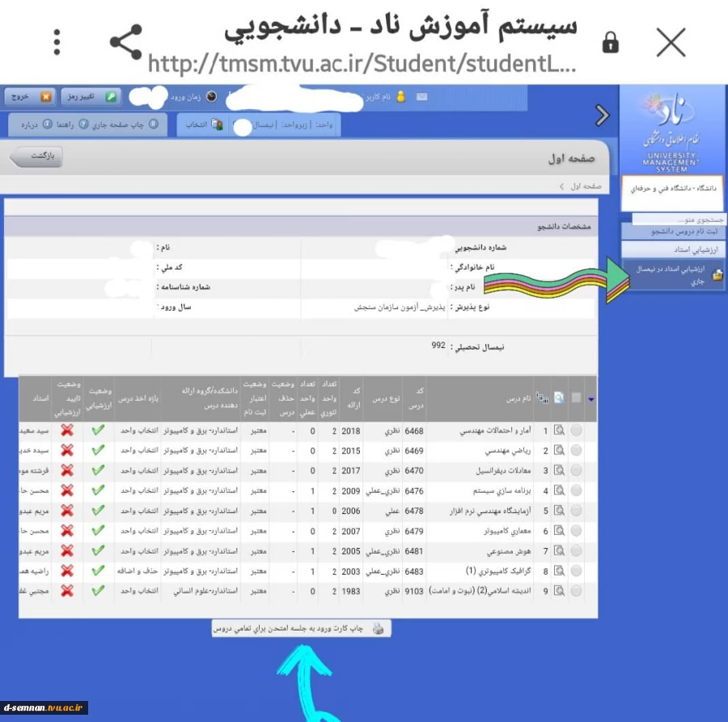The height and width of the screenshot is (722, 728).
Task: View details icon for course row 5
Action: coord(560,511)
